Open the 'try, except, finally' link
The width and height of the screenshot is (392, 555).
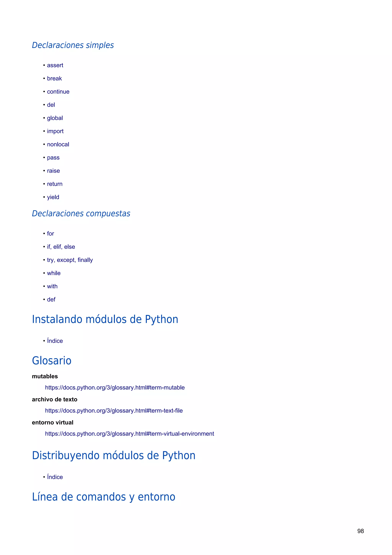70,260
